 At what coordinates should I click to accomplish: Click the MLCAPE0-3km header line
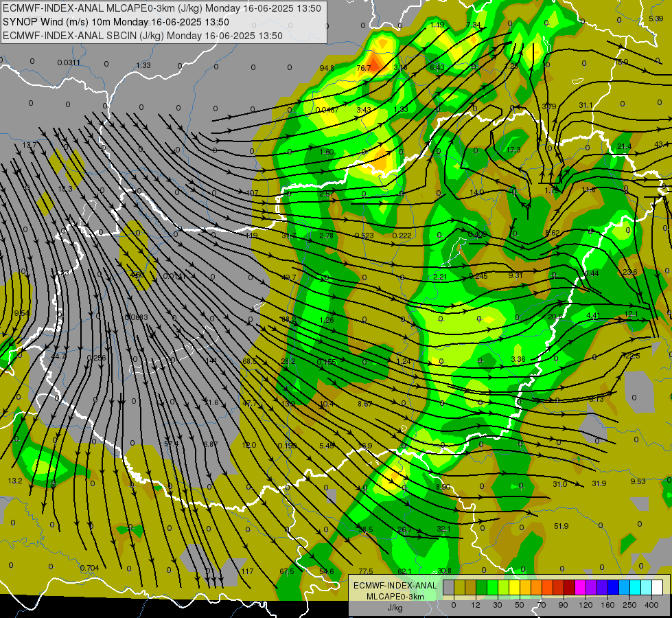coord(162,8)
